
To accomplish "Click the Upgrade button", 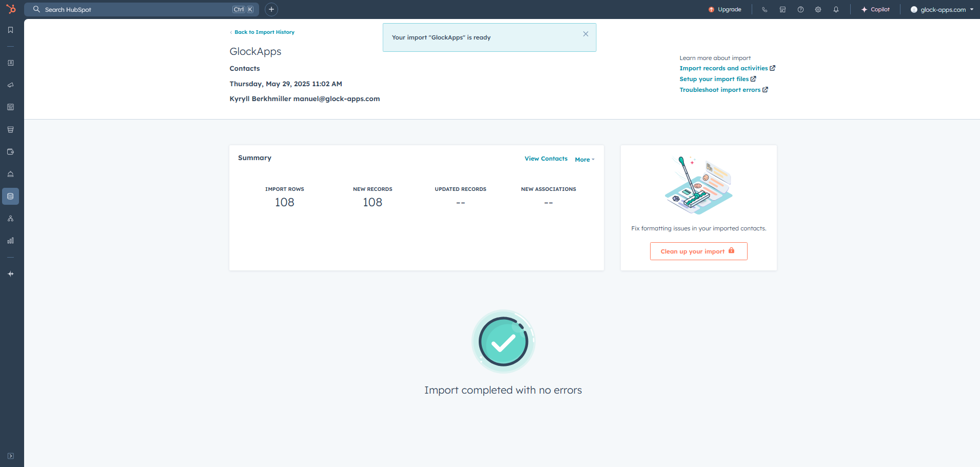I will coord(724,9).
